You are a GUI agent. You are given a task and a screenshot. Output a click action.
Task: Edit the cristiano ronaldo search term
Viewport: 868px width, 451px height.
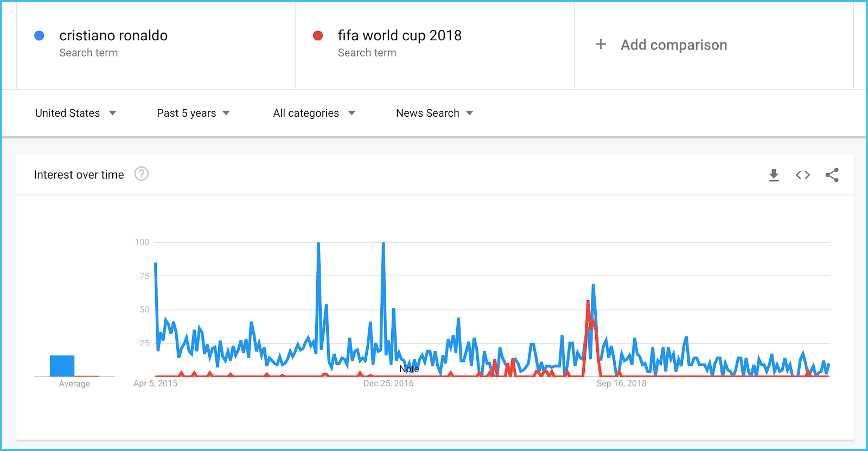pyautogui.click(x=113, y=36)
